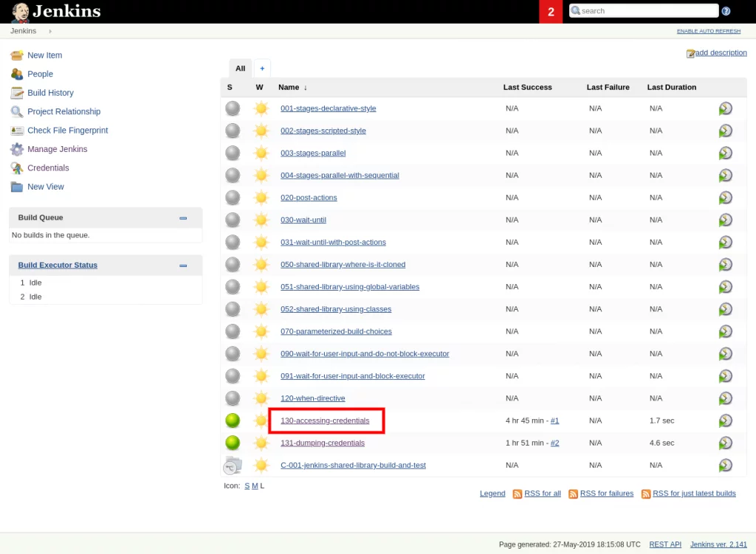Screen dimensions: 756x554
Task: Schedule a build for 003-stages-parallel
Action: 725,153
